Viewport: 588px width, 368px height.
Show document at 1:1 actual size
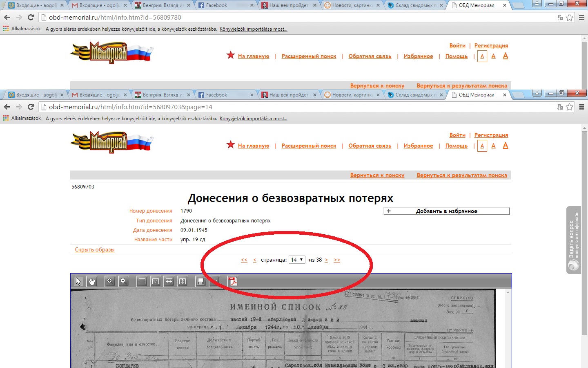click(155, 281)
